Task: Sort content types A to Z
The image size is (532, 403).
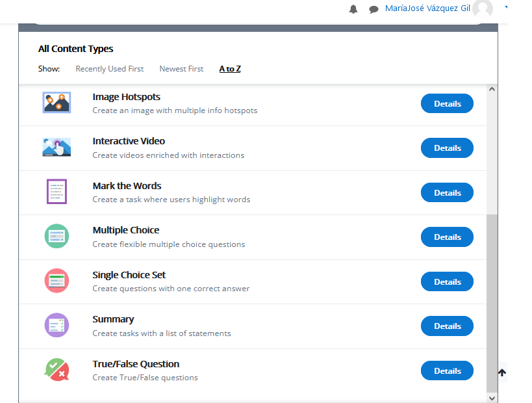Action: pos(230,69)
